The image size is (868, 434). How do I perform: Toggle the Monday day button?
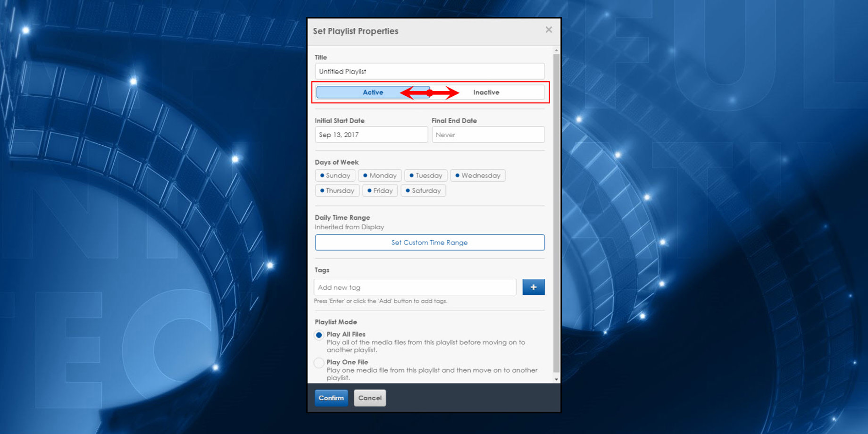tap(380, 175)
